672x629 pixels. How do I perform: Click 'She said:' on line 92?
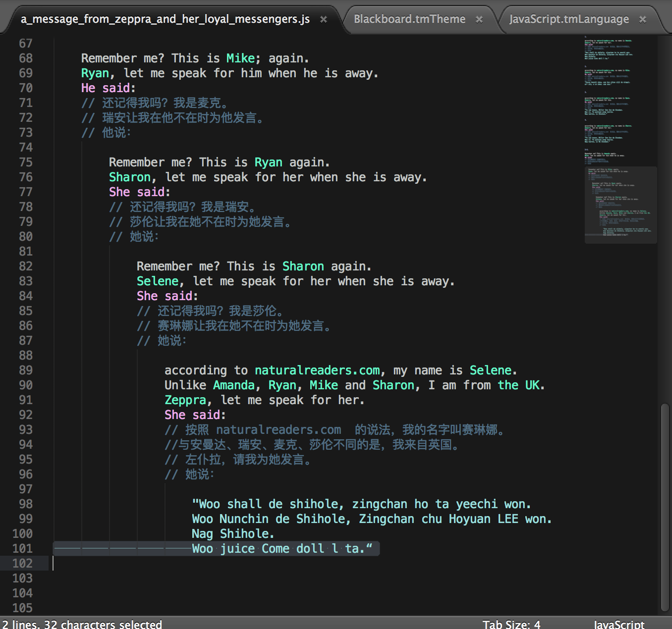[195, 415]
